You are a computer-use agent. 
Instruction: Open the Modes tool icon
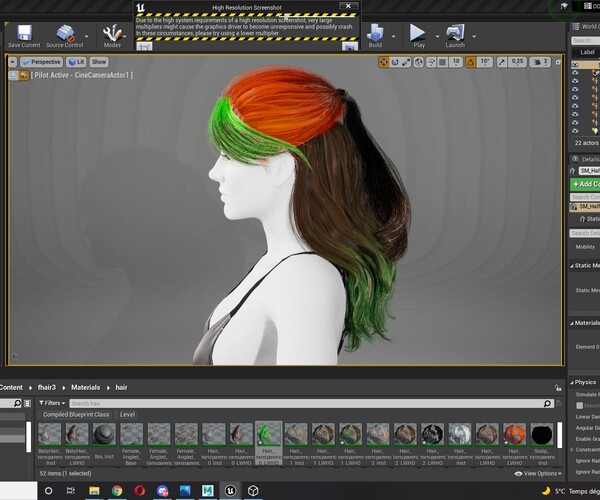point(112,33)
